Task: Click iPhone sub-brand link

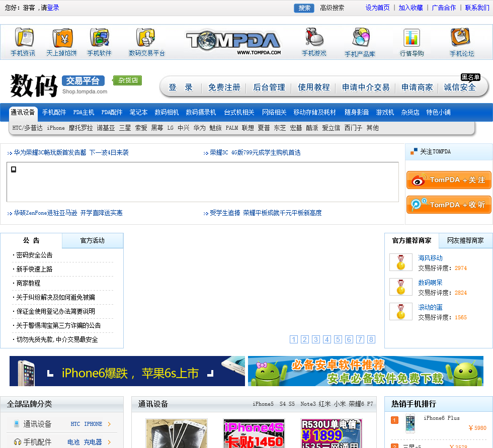Action: click(x=56, y=128)
